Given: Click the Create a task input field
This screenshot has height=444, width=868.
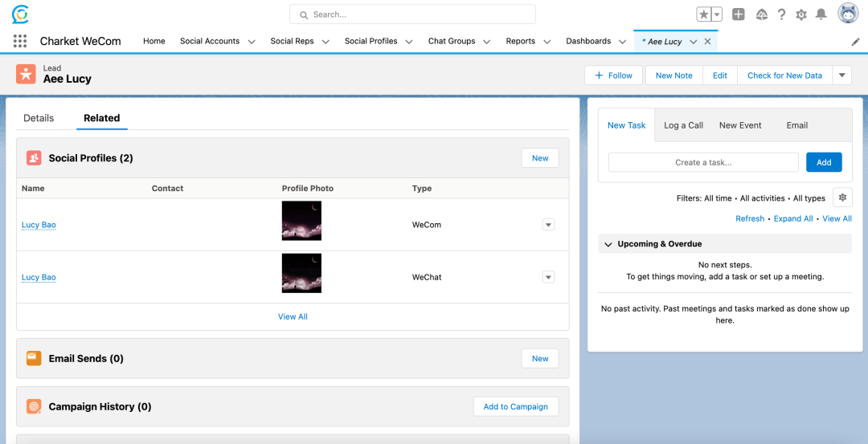Looking at the screenshot, I should [703, 162].
